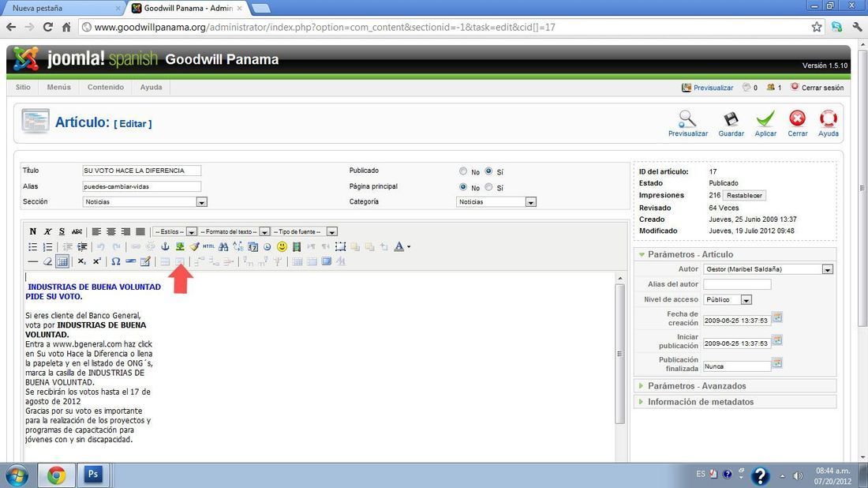
Task: Remove formatting with eraser icon
Action: (47, 261)
